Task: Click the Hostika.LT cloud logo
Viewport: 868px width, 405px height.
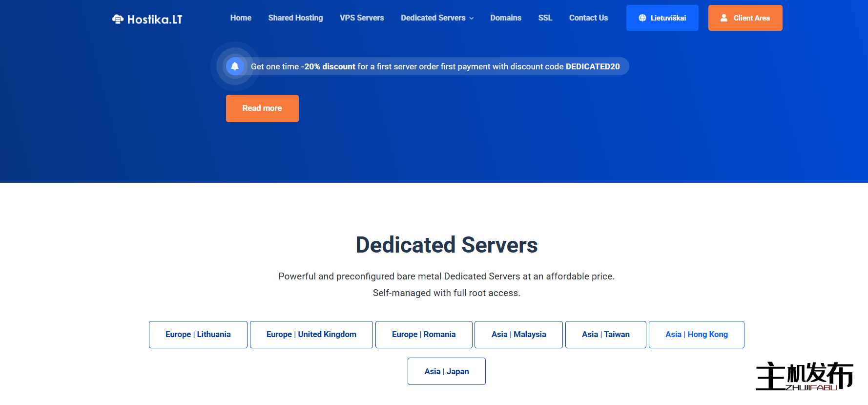Action: coord(118,19)
